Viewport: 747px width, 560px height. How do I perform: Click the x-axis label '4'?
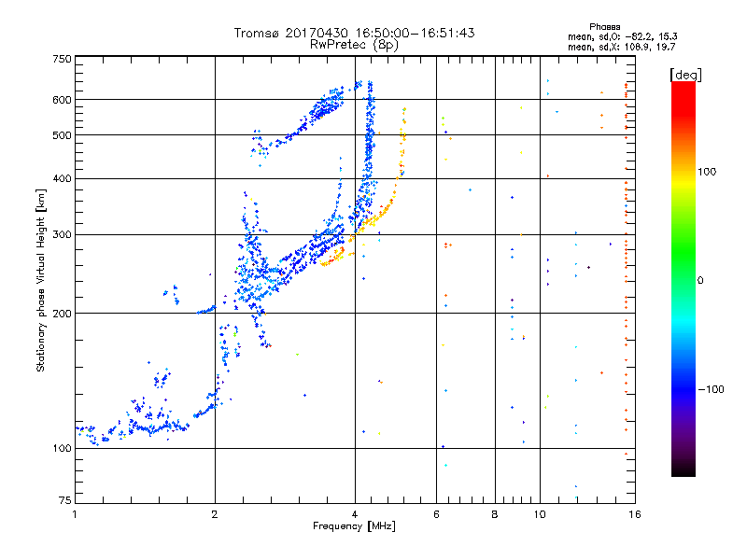coord(355,514)
